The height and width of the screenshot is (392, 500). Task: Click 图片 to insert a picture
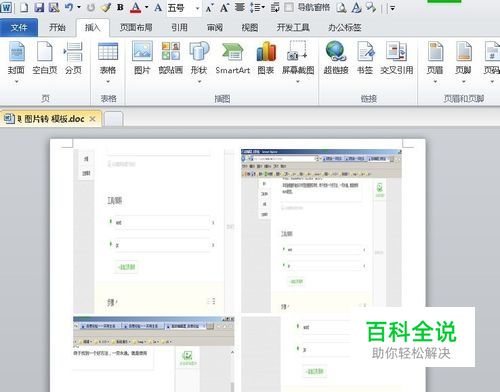(x=142, y=58)
